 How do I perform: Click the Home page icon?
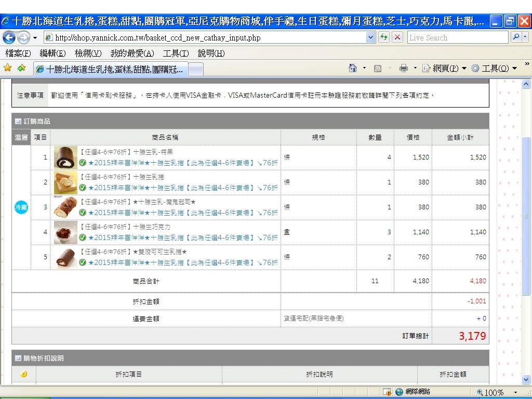coord(353,68)
